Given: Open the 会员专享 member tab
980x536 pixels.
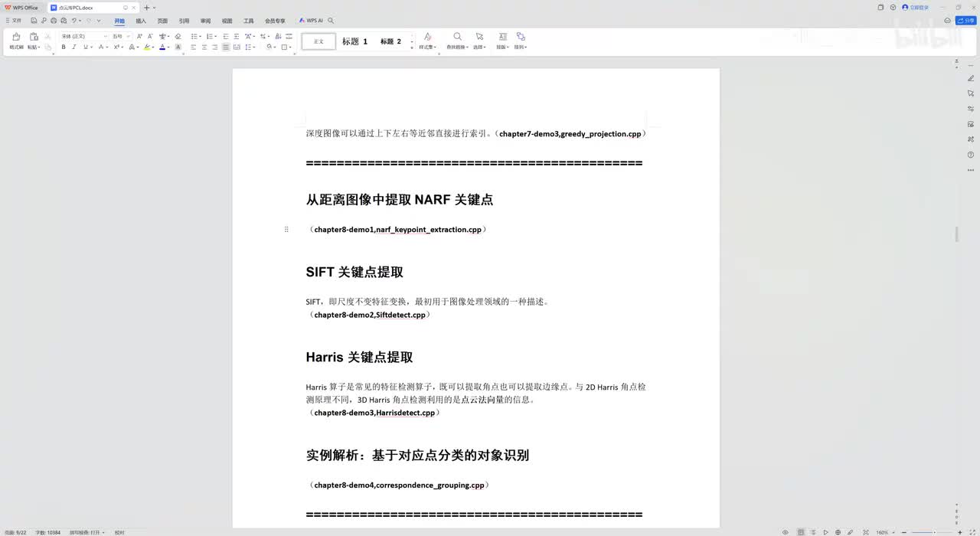Looking at the screenshot, I should coord(275,21).
